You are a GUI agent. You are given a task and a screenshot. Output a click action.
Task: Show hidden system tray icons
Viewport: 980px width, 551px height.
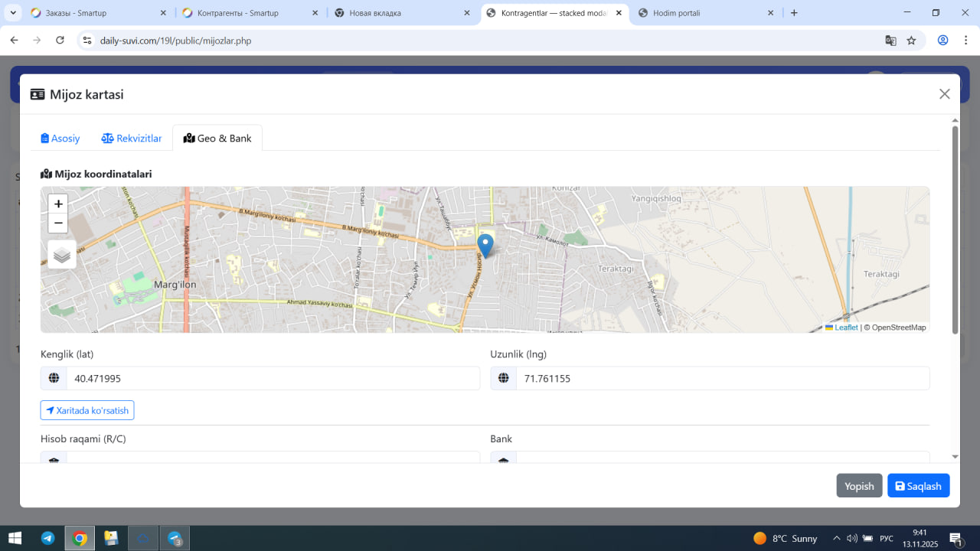point(836,538)
